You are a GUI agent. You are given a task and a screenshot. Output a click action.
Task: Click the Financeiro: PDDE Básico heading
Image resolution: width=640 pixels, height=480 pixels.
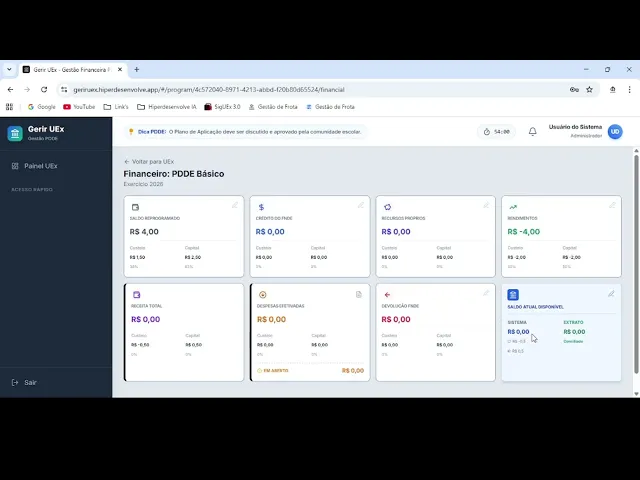pos(174,174)
